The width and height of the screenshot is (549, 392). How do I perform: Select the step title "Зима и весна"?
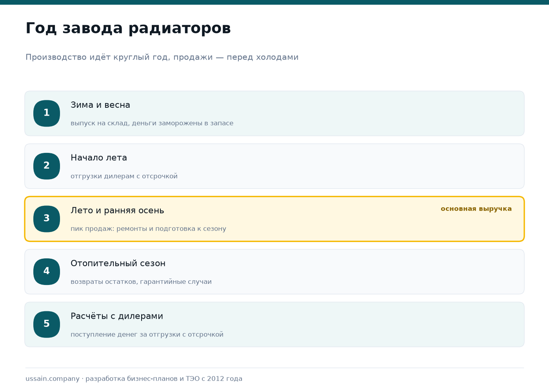point(100,105)
